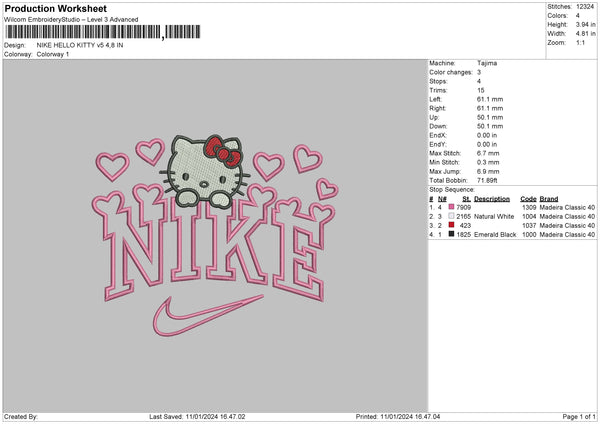Click the Stitches value 12324
The width and height of the screenshot is (600, 424).
coord(585,7)
